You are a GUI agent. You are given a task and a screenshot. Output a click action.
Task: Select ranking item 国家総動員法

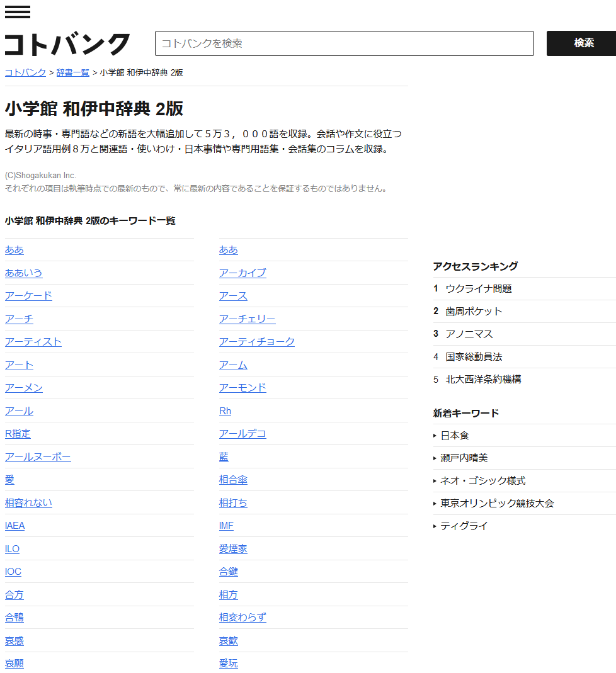tap(474, 357)
